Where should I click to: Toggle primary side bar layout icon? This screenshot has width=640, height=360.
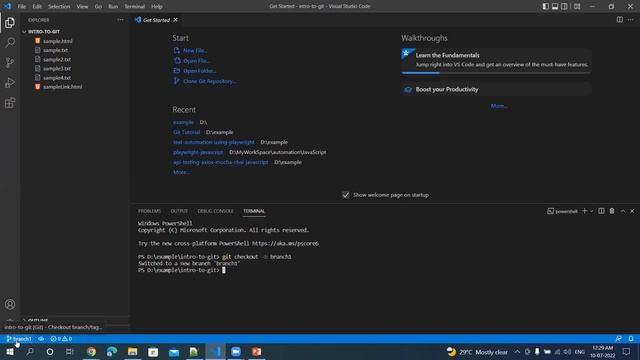(546, 6)
